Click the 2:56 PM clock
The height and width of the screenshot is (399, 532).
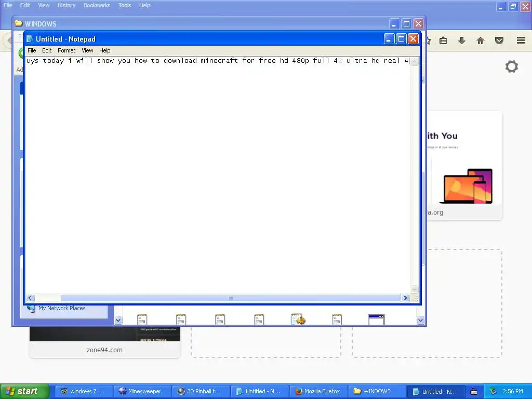click(x=513, y=391)
